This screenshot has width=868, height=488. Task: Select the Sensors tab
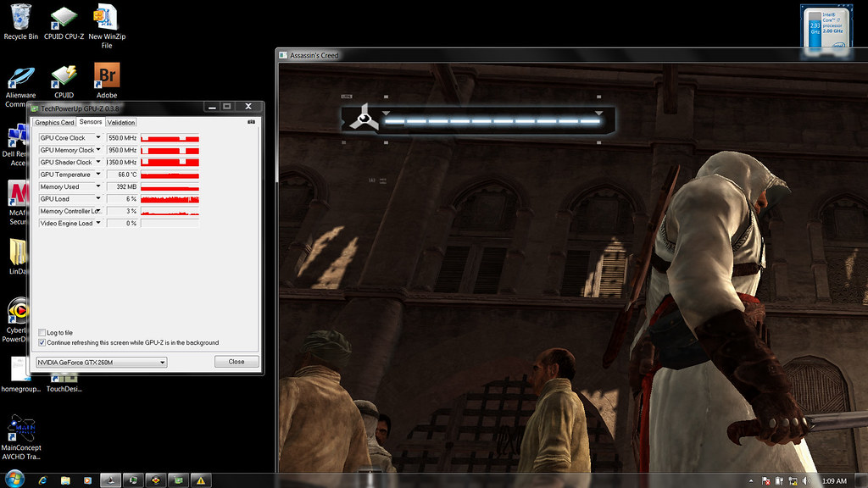pyautogui.click(x=90, y=122)
